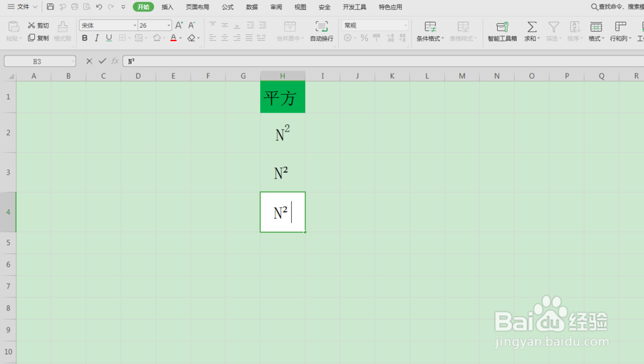Switch to the 插入 tab
This screenshot has width=644, height=364.
167,7
